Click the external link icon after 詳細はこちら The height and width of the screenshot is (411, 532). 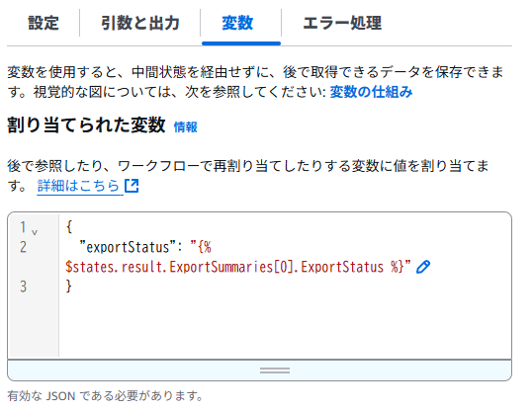132,186
